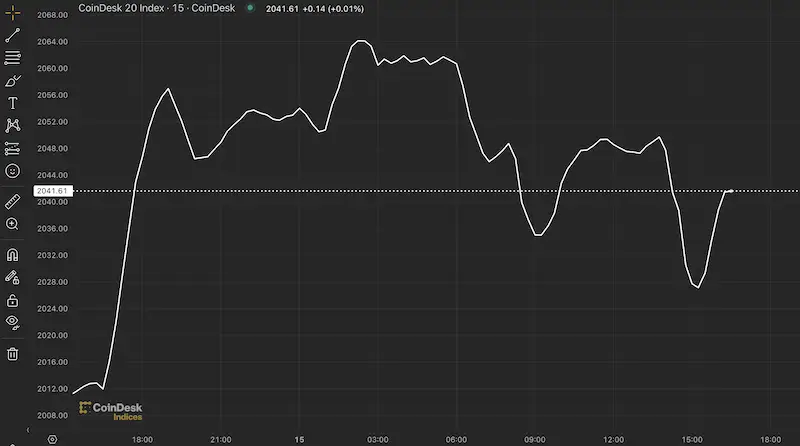Click the 2012.00 price axis label
Viewport: 800px width, 446px height.
coord(53,388)
